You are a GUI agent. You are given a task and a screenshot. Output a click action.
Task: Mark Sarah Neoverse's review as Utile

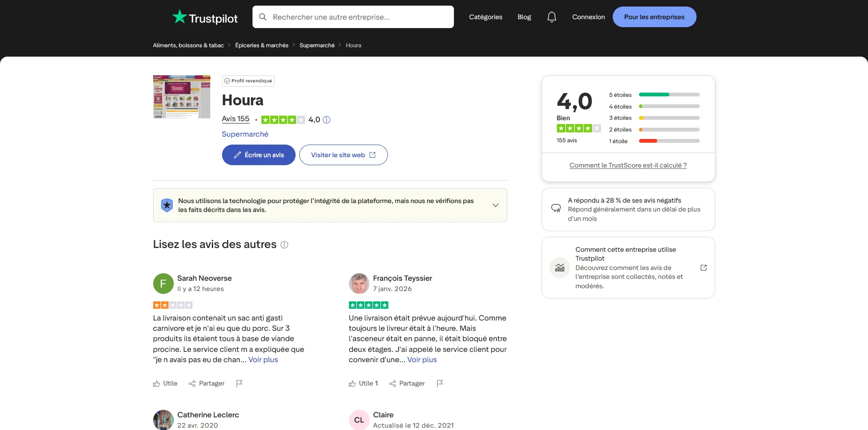[x=165, y=383]
